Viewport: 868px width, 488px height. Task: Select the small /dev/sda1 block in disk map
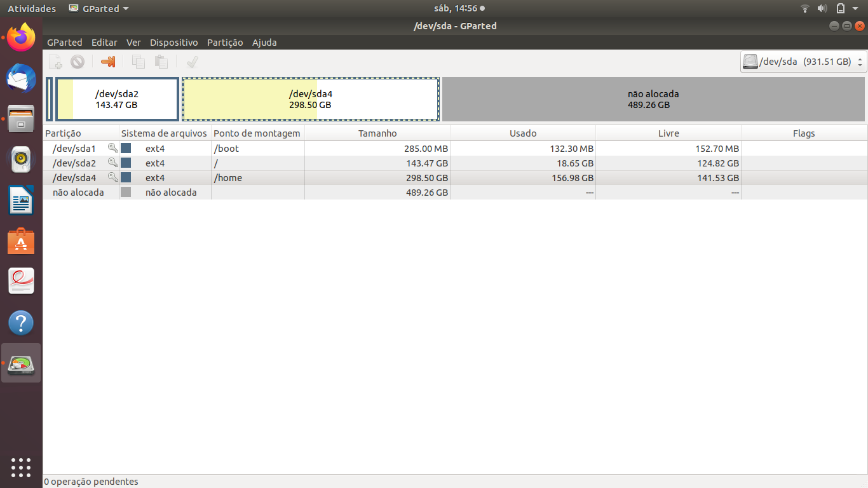(49, 99)
